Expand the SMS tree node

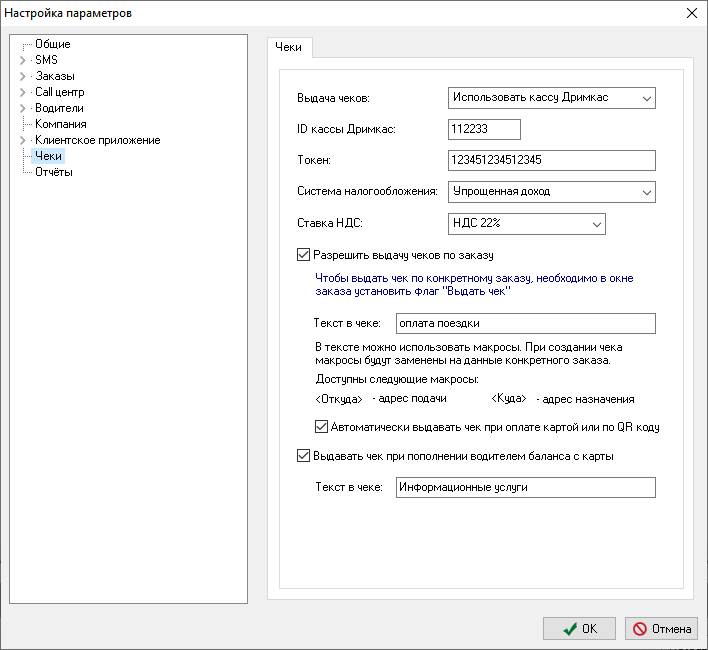point(23,60)
